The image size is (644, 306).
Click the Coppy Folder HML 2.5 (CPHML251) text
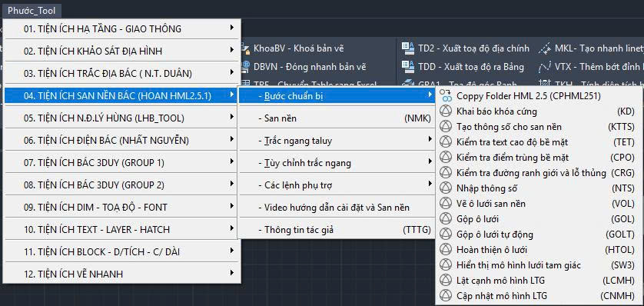[529, 96]
